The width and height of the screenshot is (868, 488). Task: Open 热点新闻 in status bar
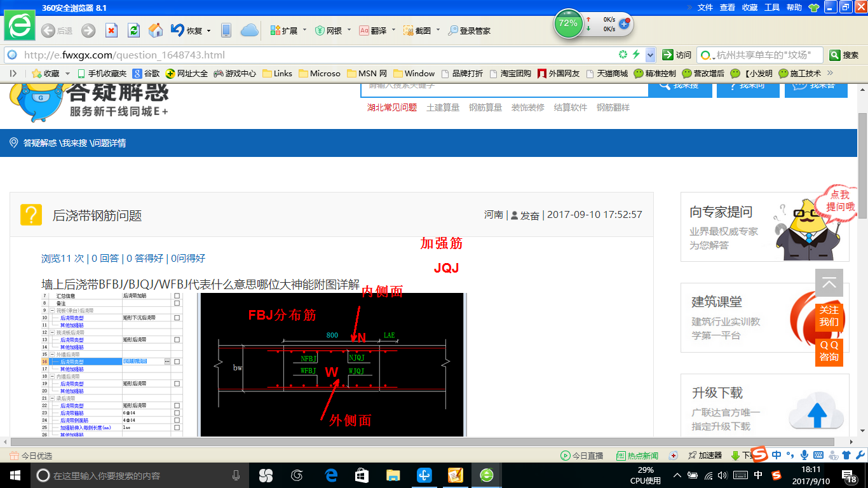[x=637, y=456]
